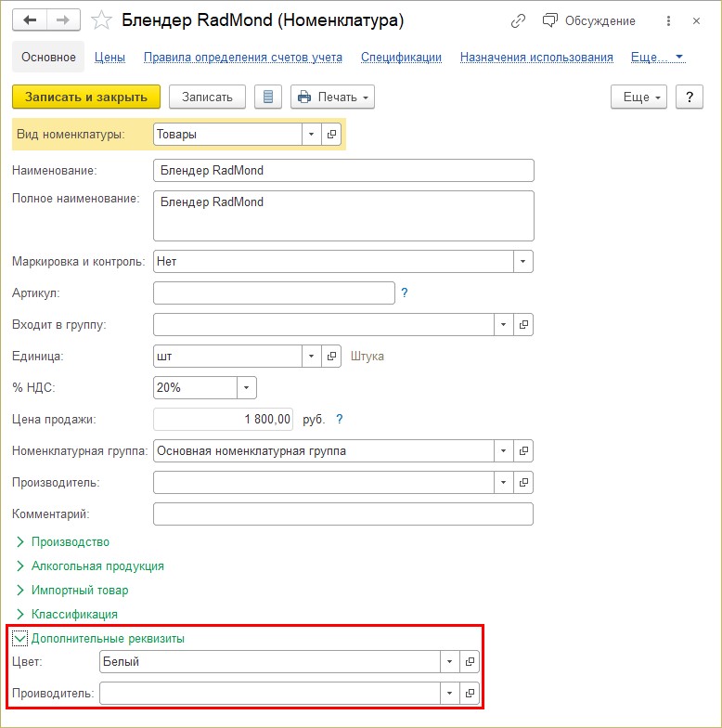
Task: Click the list report icon next to Записать
Action: point(268,97)
